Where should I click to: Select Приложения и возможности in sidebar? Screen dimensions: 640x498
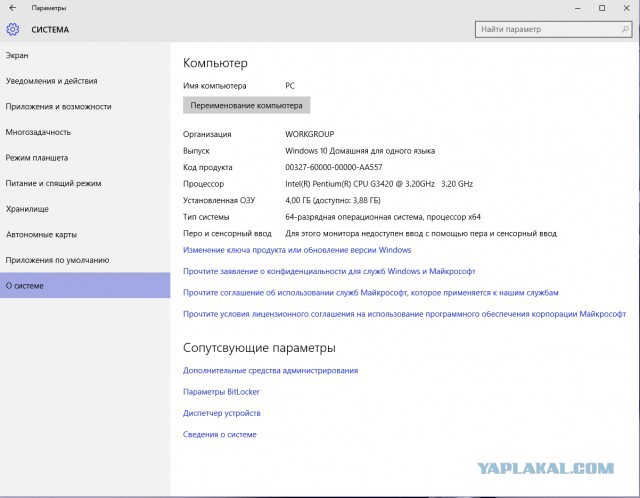point(58,107)
